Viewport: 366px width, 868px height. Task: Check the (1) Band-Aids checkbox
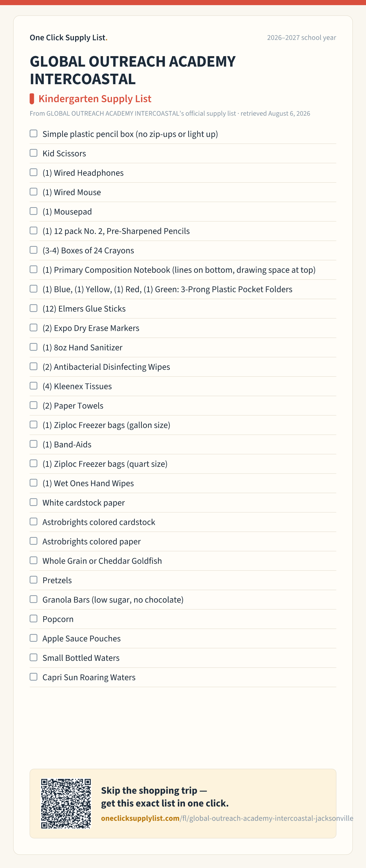[33, 444]
